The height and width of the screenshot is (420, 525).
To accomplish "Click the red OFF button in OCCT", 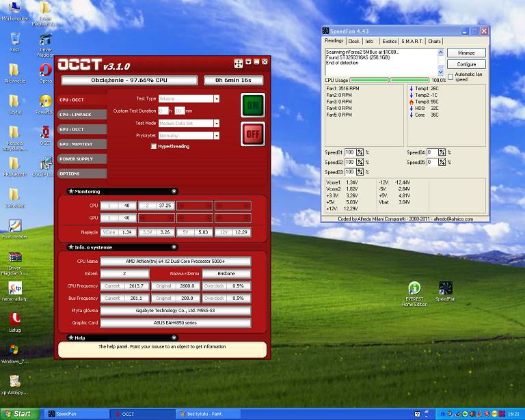I will tap(253, 134).
